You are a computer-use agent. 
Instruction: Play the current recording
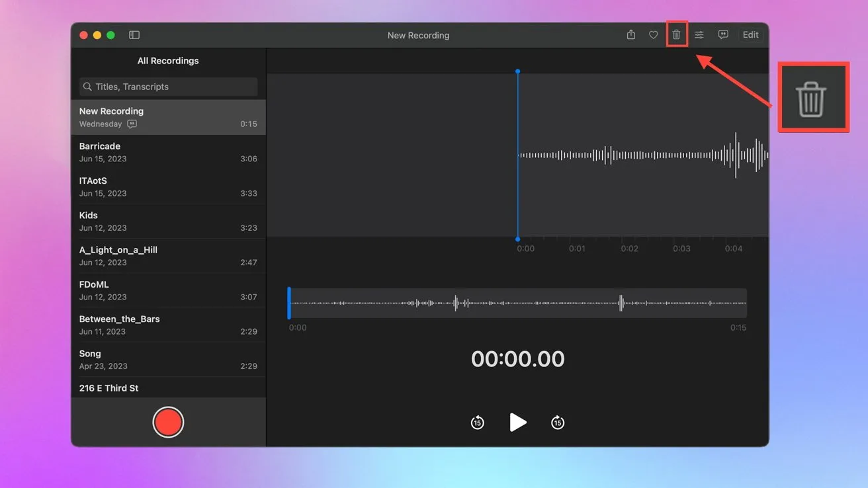pos(518,423)
